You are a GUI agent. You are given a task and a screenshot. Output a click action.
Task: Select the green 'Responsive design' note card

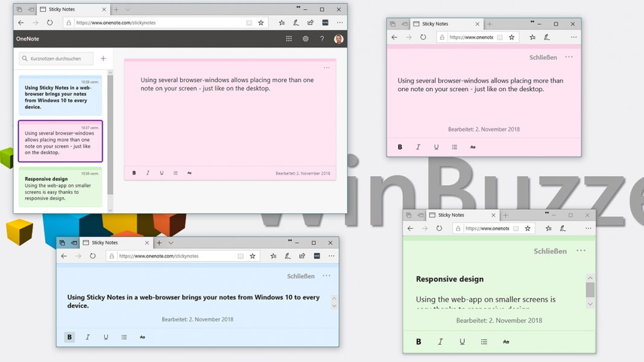coord(60,187)
